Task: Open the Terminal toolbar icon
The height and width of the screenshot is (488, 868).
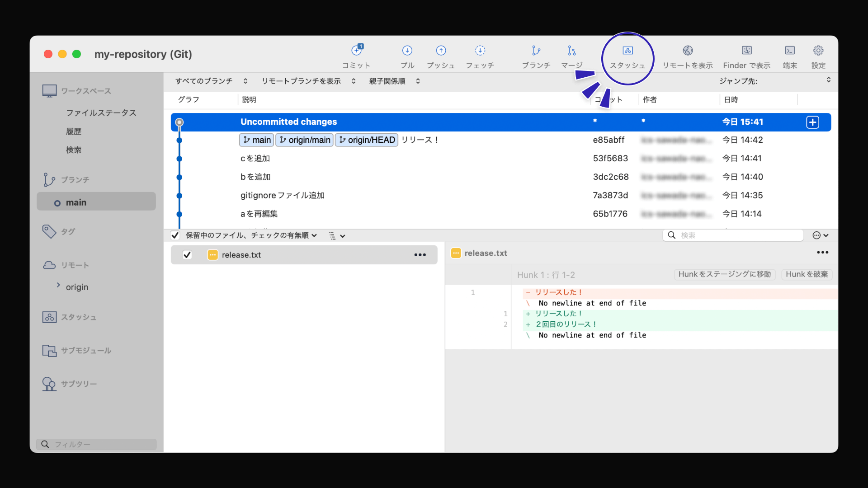Action: tap(790, 50)
